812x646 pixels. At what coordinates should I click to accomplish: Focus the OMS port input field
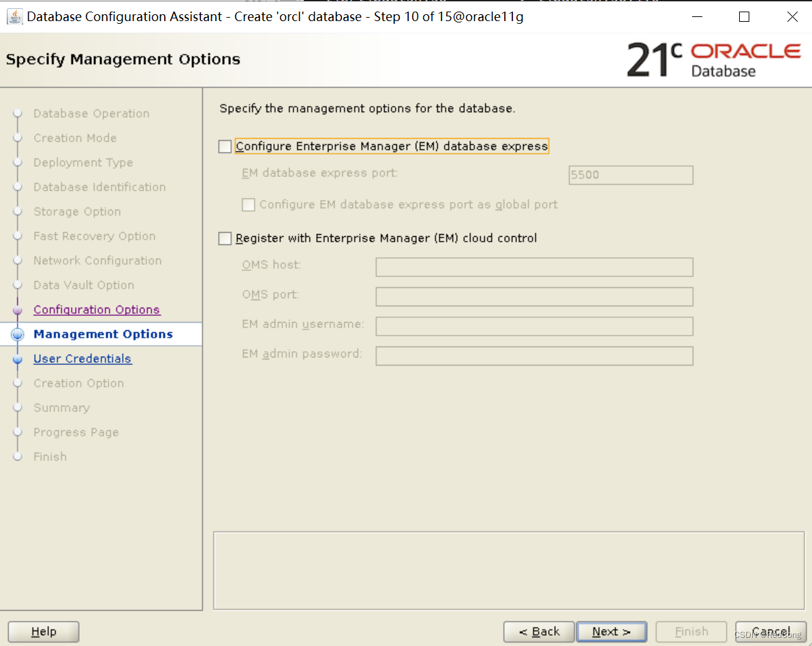534,297
